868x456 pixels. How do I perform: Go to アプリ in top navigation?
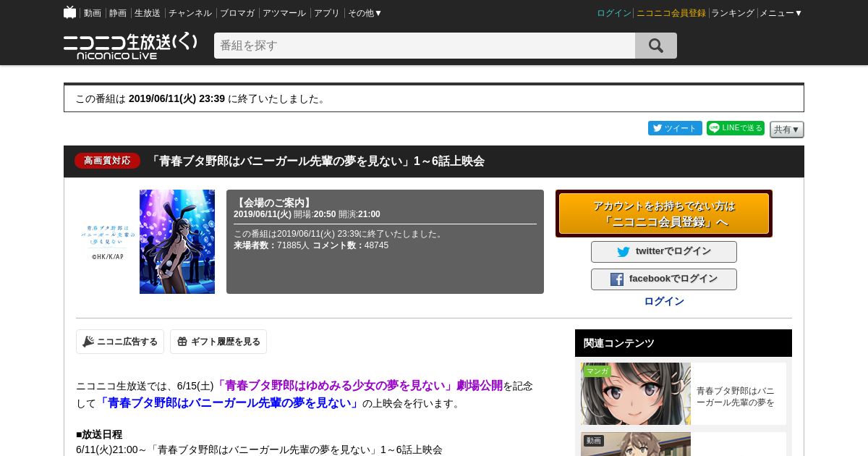point(327,13)
